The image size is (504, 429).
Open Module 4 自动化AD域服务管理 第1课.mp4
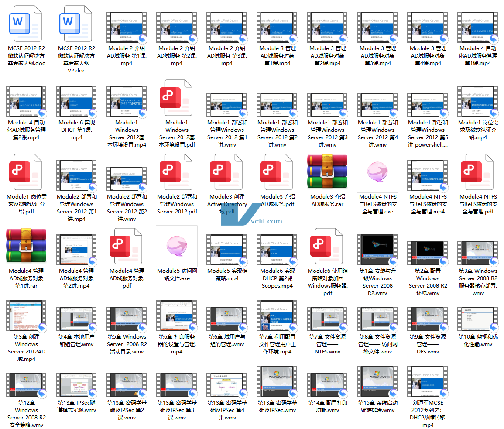tap(478, 27)
